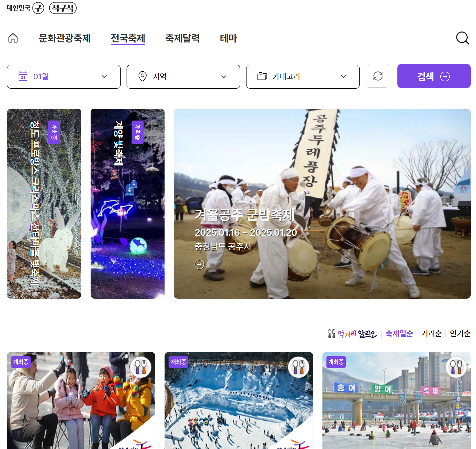
Task: Click the location pin icon in the region filter
Action: 143,76
